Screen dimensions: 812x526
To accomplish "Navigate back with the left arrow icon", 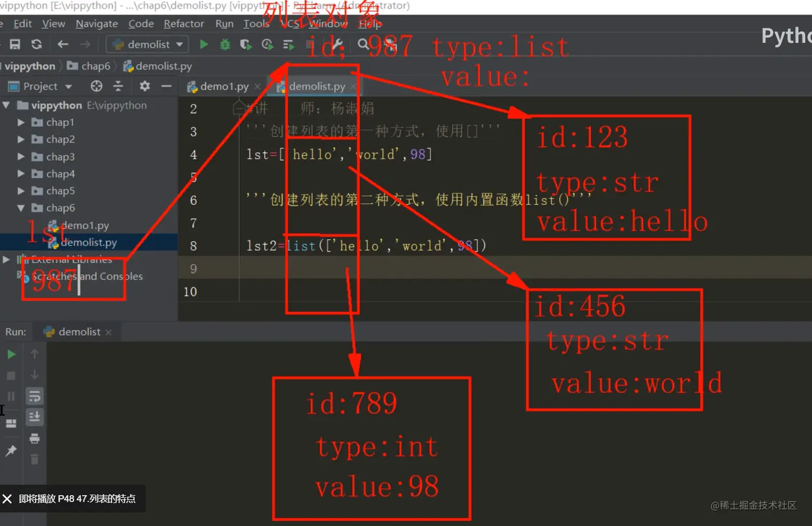I will (x=63, y=45).
